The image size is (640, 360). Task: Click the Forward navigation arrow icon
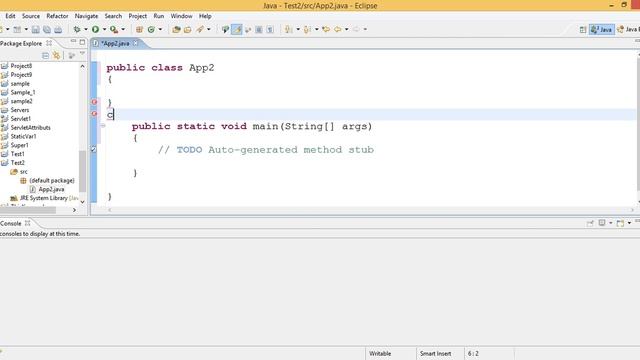(x=356, y=29)
